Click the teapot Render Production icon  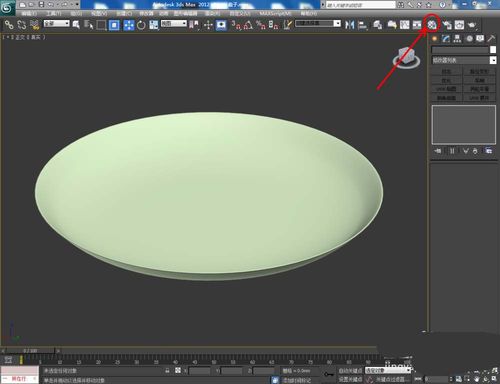click(472, 25)
